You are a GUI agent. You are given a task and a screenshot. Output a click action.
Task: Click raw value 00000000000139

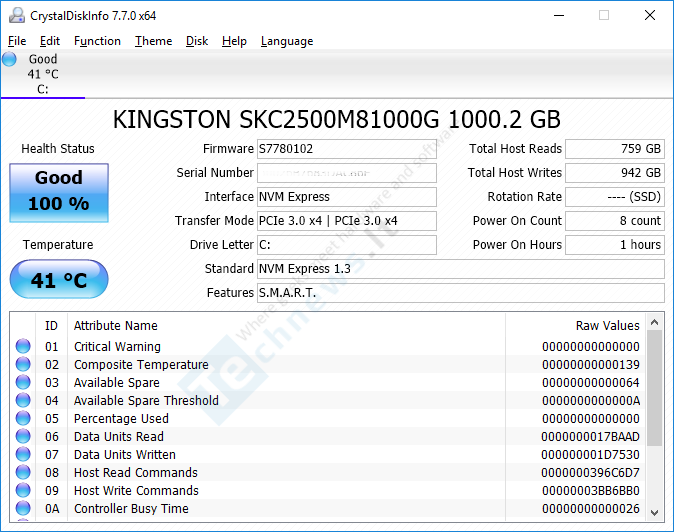point(591,364)
